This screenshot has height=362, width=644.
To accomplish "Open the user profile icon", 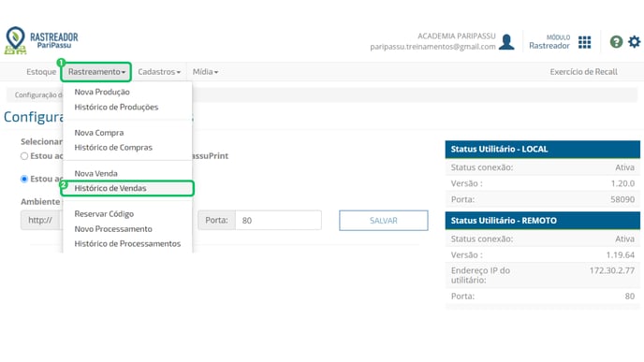I will coord(506,42).
